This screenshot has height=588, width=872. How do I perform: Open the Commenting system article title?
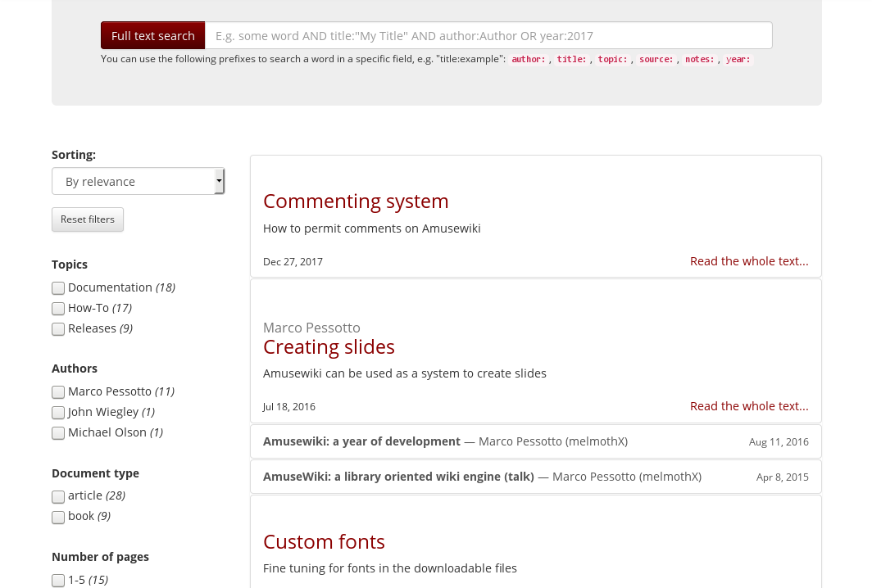pyautogui.click(x=356, y=201)
